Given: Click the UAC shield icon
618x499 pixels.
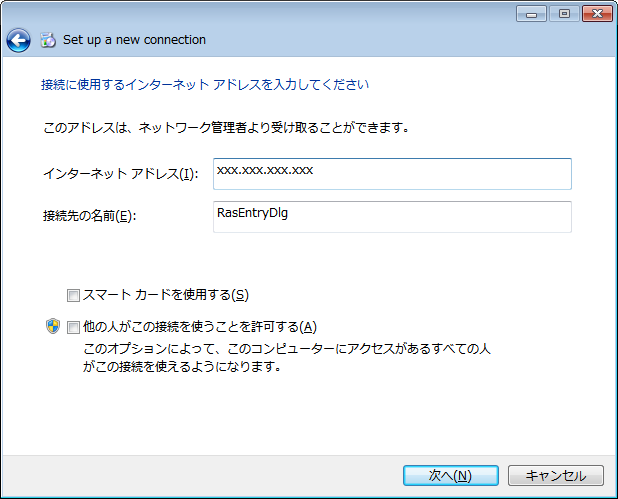Looking at the screenshot, I should coord(53,326).
